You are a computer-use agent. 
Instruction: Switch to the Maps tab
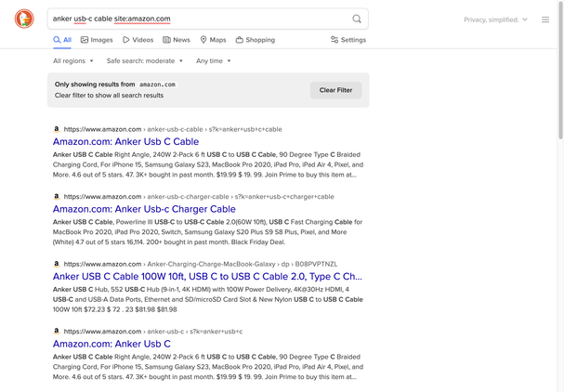(214, 40)
